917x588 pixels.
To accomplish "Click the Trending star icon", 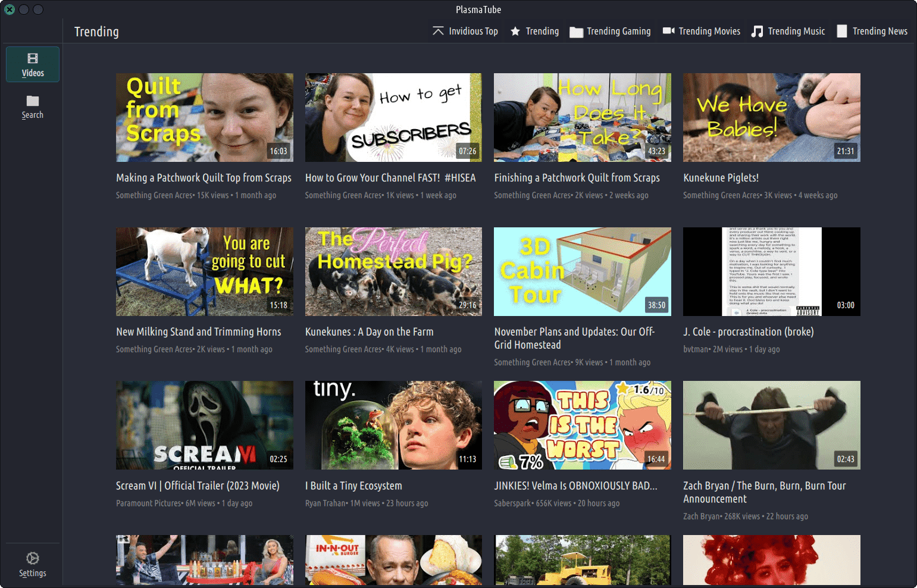I will 515,32.
